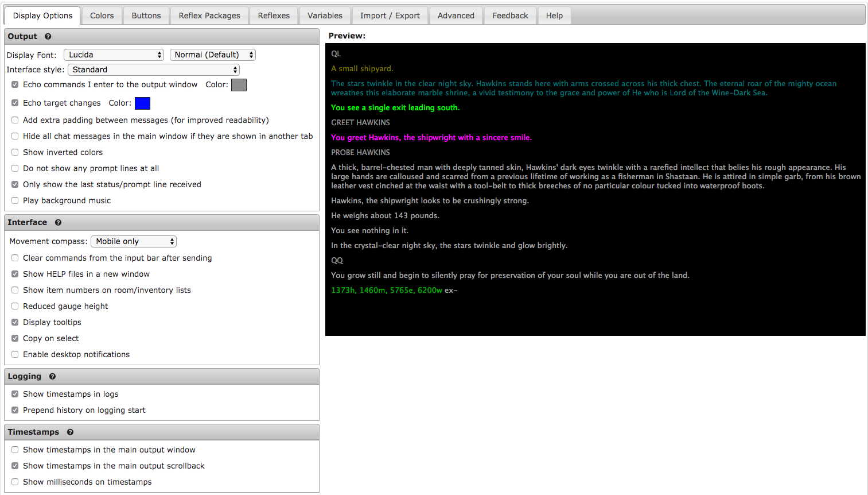
Task: Click the help icon beside Output heading
Action: [48, 37]
